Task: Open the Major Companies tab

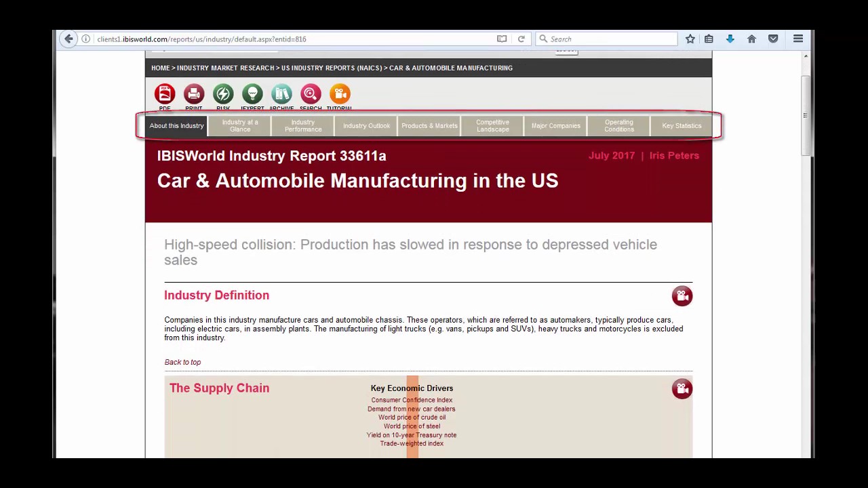Action: [555, 126]
